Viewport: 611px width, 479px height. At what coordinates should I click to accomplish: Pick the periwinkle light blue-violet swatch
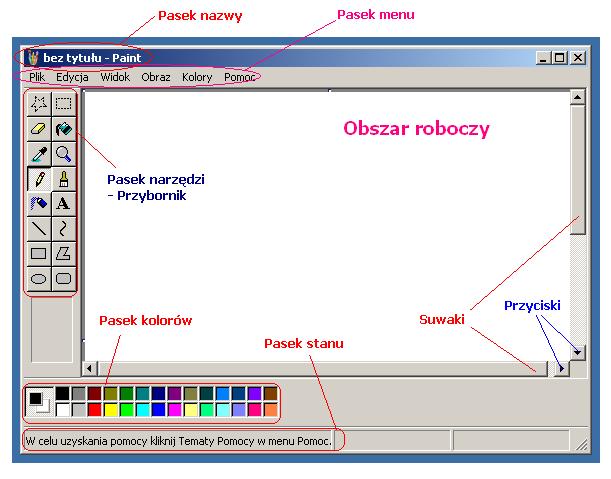coord(238,410)
